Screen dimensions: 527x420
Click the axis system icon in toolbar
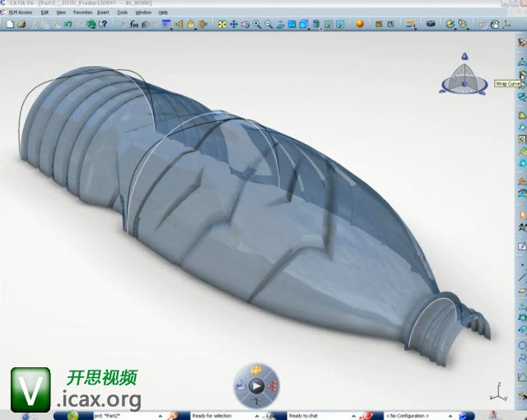tap(507, 24)
